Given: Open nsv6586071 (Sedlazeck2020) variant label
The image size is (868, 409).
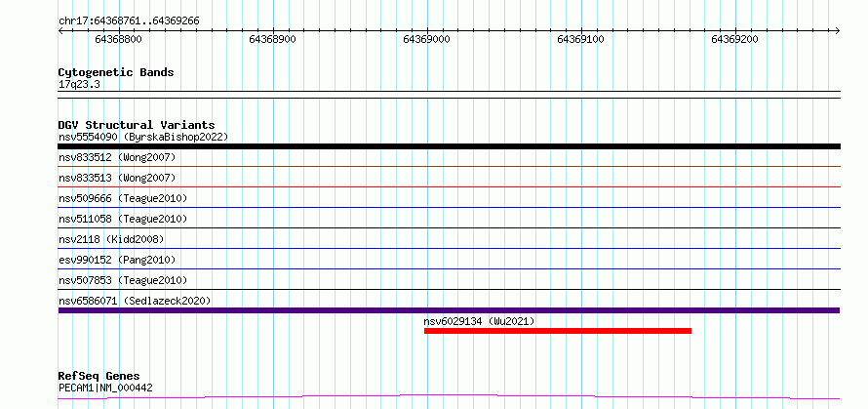Looking at the screenshot, I should coord(135,301).
